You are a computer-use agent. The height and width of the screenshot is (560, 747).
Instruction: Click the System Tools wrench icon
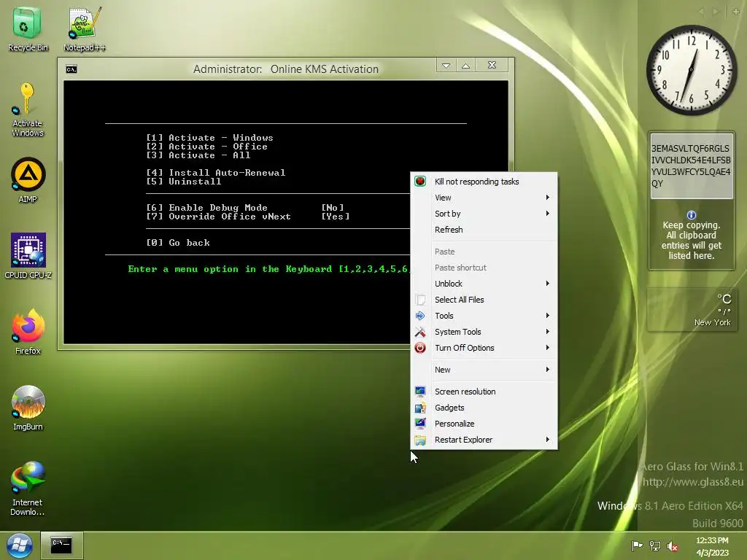point(420,332)
